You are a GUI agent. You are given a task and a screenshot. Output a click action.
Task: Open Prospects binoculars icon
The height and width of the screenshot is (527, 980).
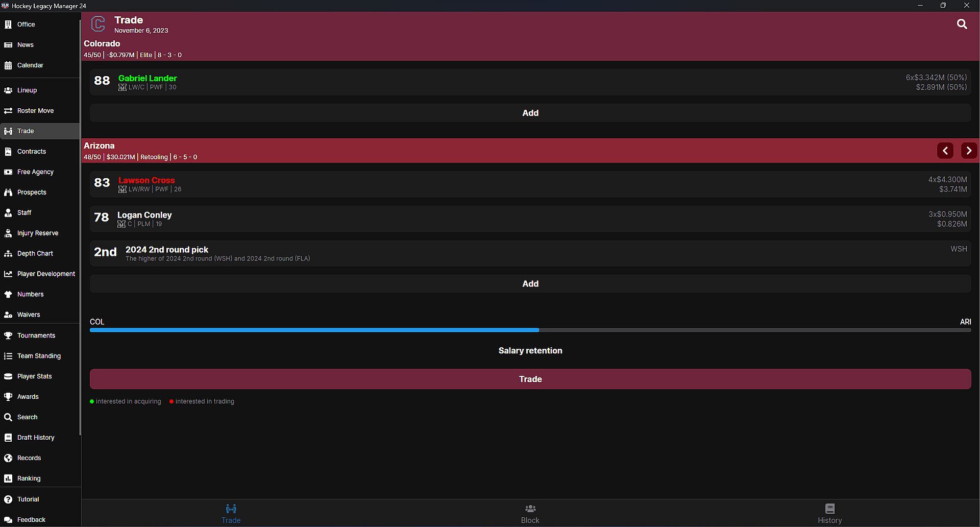click(x=8, y=193)
